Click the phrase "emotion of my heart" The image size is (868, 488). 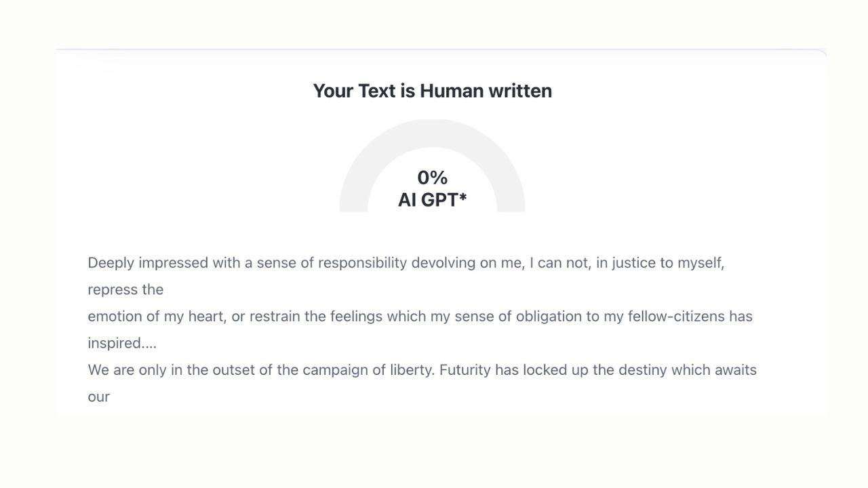[x=157, y=317]
